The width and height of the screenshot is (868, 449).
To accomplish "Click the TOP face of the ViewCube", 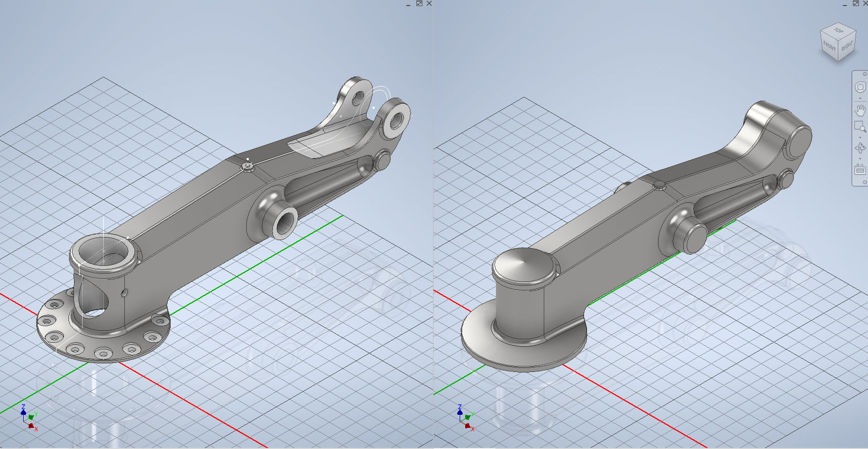I will pos(838,31).
